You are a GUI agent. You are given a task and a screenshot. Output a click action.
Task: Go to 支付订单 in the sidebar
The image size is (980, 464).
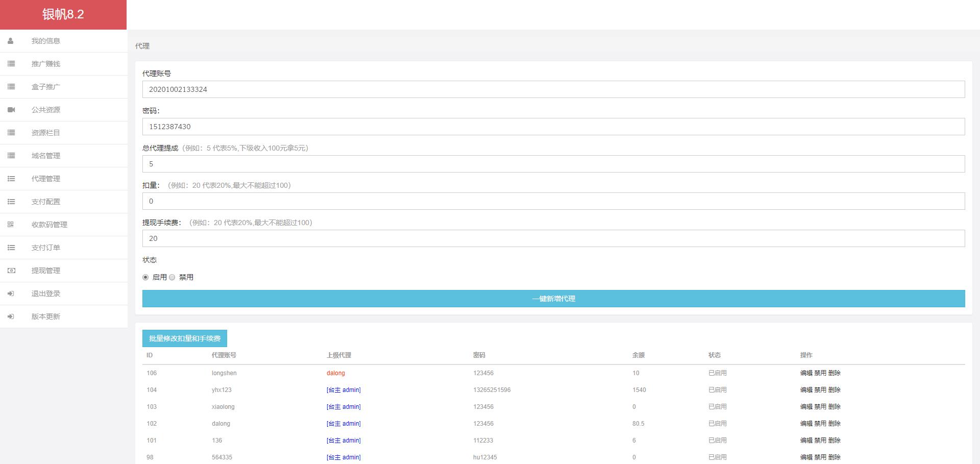pyautogui.click(x=46, y=248)
